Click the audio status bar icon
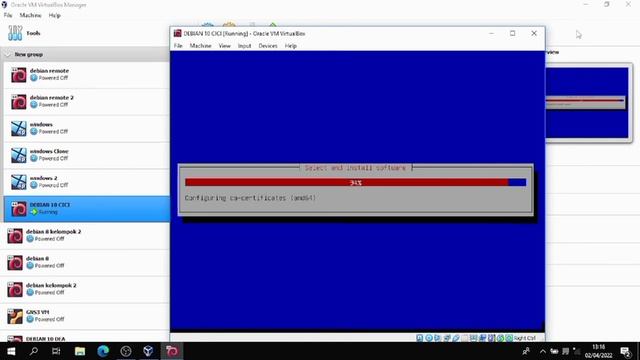The height and width of the screenshot is (360, 640). [x=438, y=338]
